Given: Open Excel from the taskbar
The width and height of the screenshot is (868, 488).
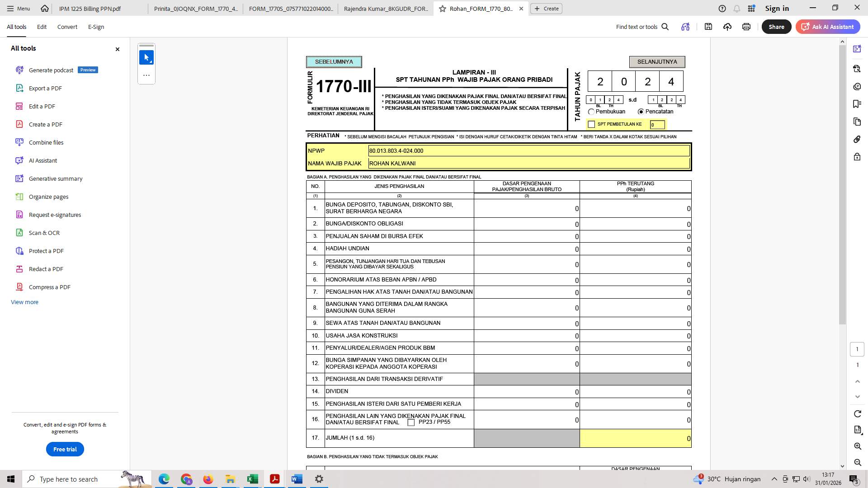Looking at the screenshot, I should pyautogui.click(x=252, y=479).
